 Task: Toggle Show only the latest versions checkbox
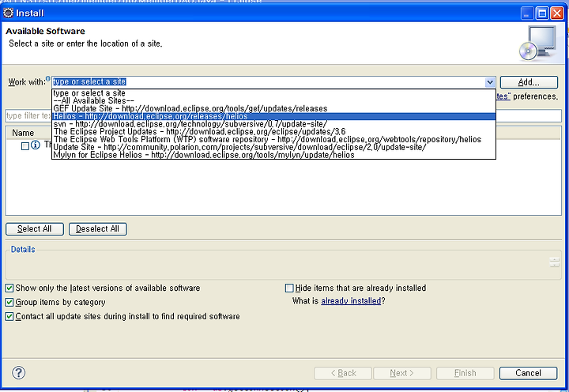(x=9, y=288)
